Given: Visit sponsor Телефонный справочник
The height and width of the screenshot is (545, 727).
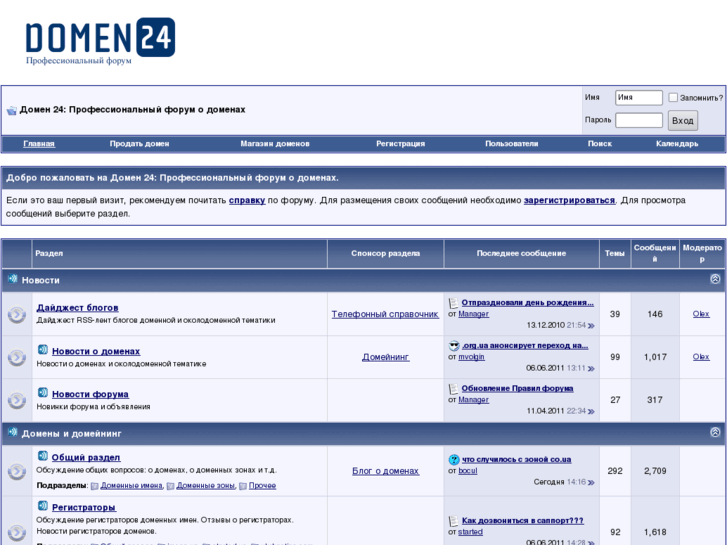Looking at the screenshot, I should click(x=385, y=314).
